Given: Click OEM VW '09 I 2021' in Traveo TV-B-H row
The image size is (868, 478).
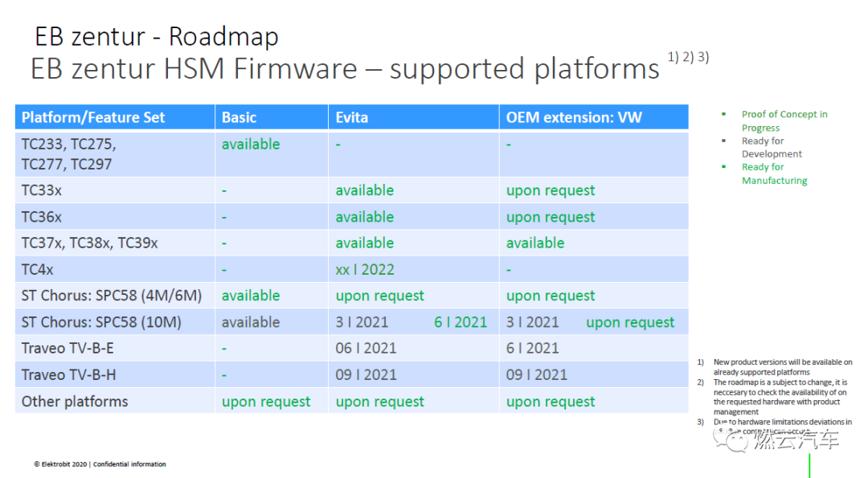Looking at the screenshot, I should [x=536, y=375].
